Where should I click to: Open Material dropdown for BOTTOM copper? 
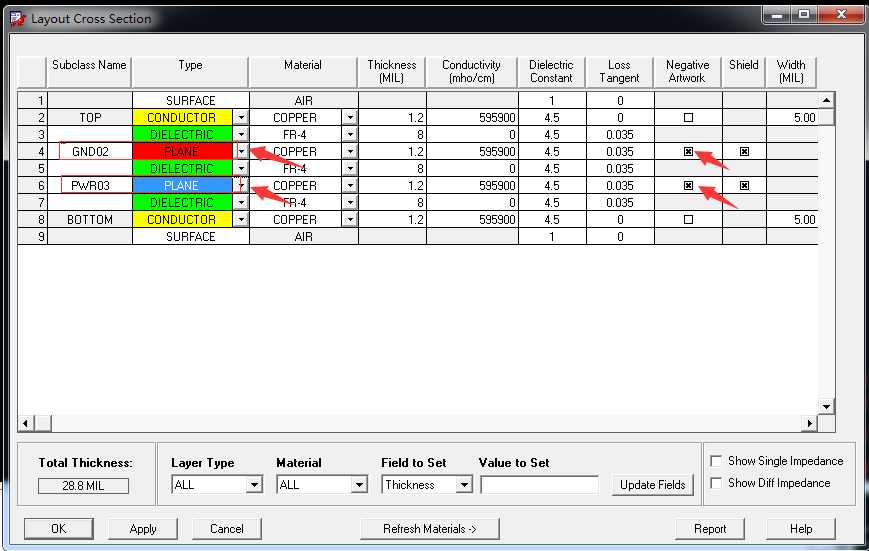pyautogui.click(x=350, y=220)
